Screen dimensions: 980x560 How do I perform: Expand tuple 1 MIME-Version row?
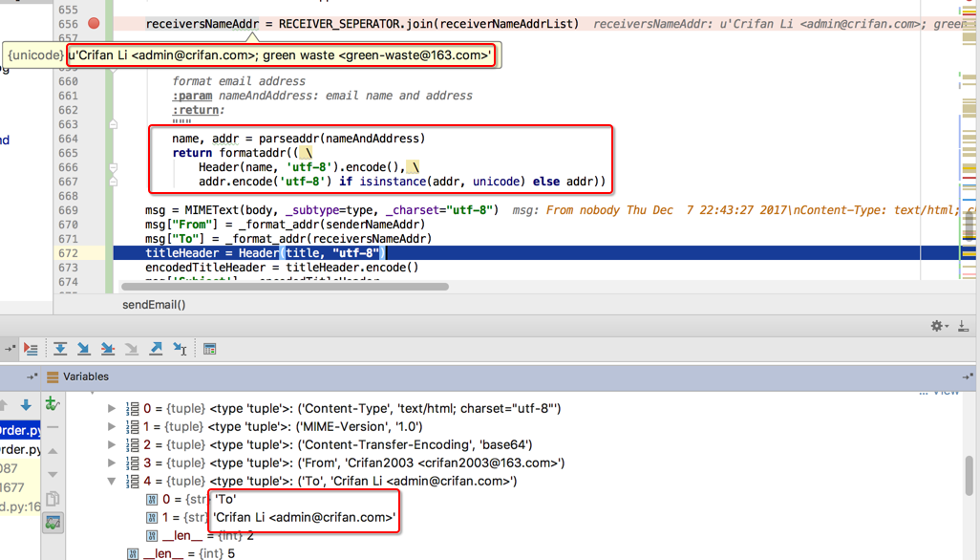pos(111,426)
